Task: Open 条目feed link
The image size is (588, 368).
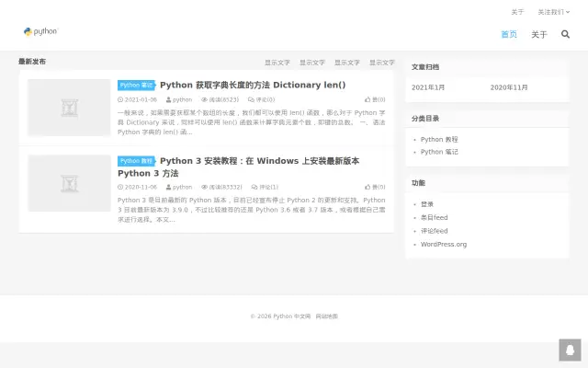Action: [x=434, y=217]
